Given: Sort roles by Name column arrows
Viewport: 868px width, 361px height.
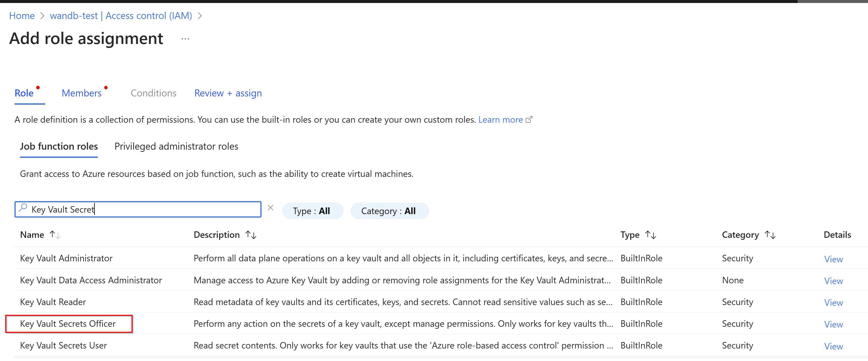Looking at the screenshot, I should point(55,235).
